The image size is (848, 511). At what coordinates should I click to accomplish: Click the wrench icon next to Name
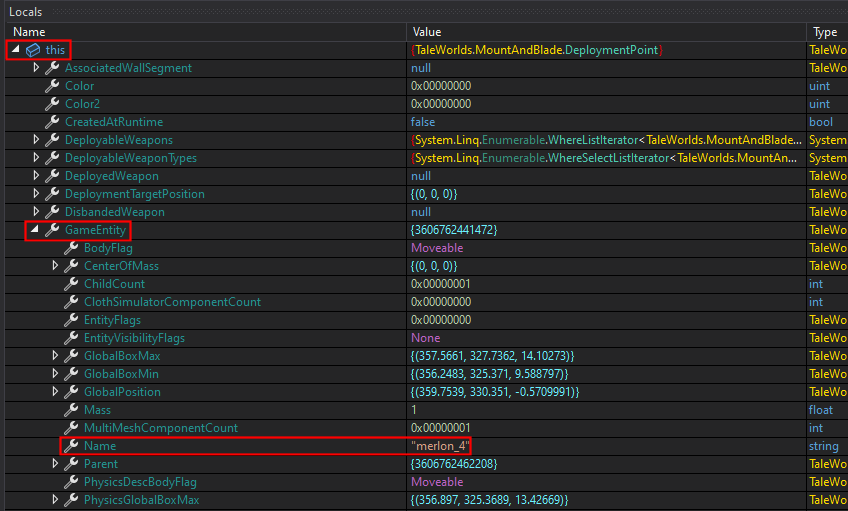[71, 446]
